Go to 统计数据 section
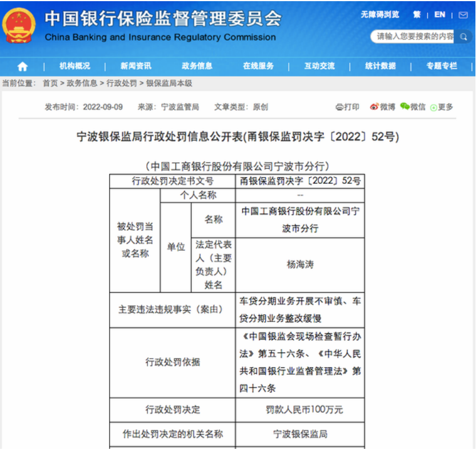This screenshot has height=450, width=476. pyautogui.click(x=381, y=66)
